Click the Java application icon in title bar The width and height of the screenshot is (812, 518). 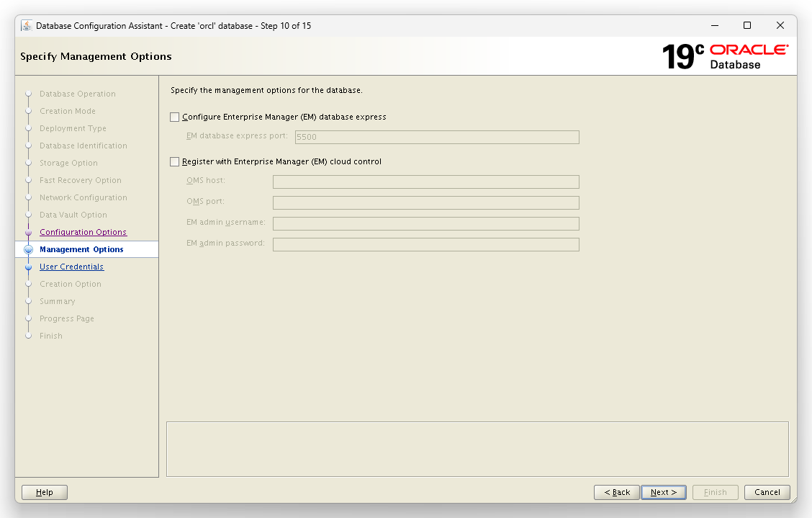[27, 25]
